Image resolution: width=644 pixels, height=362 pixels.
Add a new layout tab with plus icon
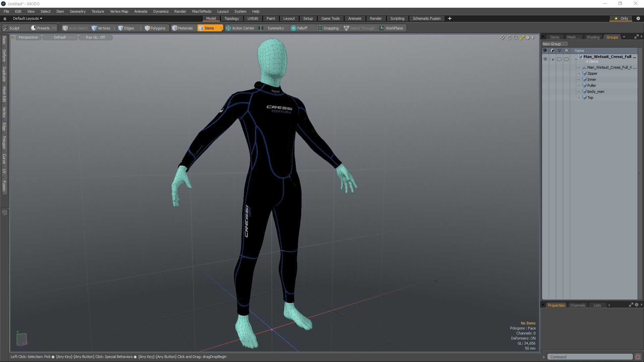[x=450, y=18]
